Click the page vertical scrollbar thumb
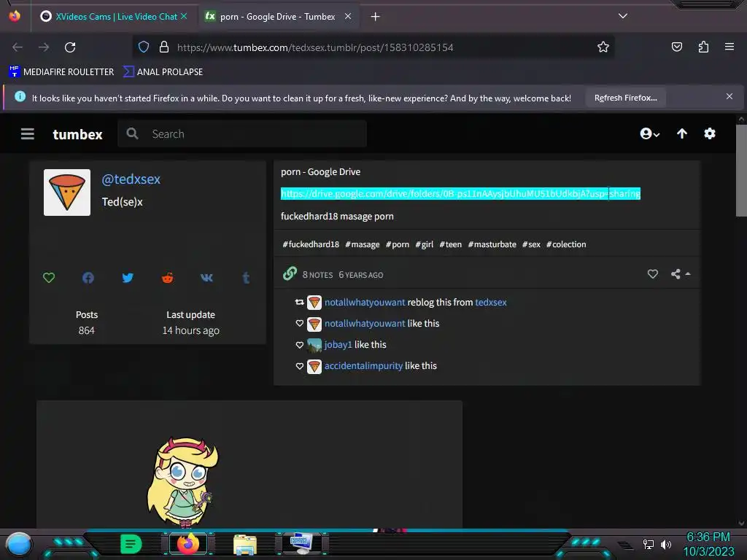747x560 pixels. [x=741, y=171]
